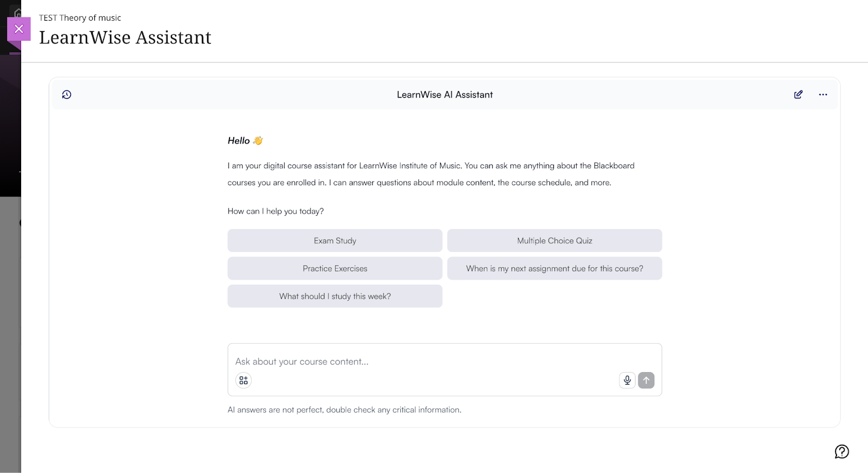The image size is (868, 473).
Task: Click the "TEST Theory of music" course title
Action: click(80, 18)
